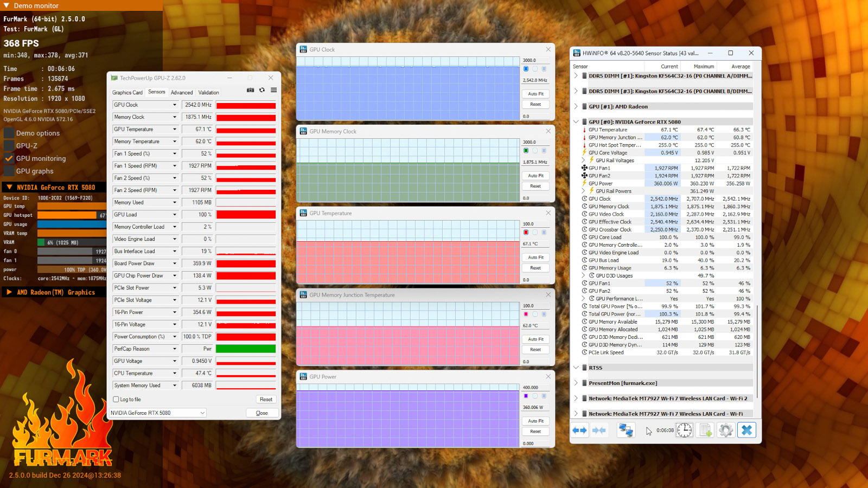This screenshot has height=488, width=868.
Task: Click HWiNFO logging sheet with plus icon
Action: [705, 431]
